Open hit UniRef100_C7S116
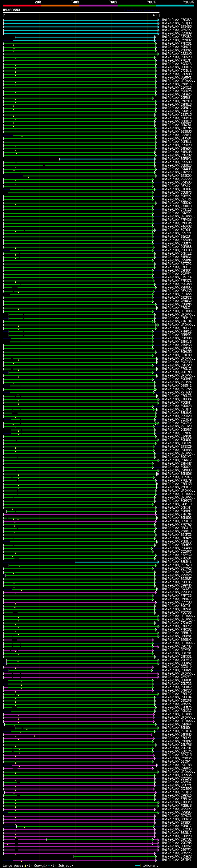Screen dimensions: 197x868 (177, 210)
